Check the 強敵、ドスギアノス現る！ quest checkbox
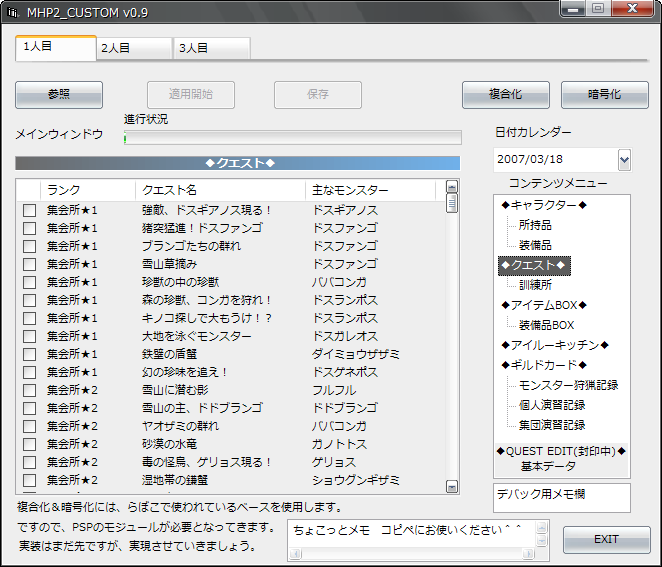Image resolution: width=662 pixels, height=567 pixels. coord(30,210)
